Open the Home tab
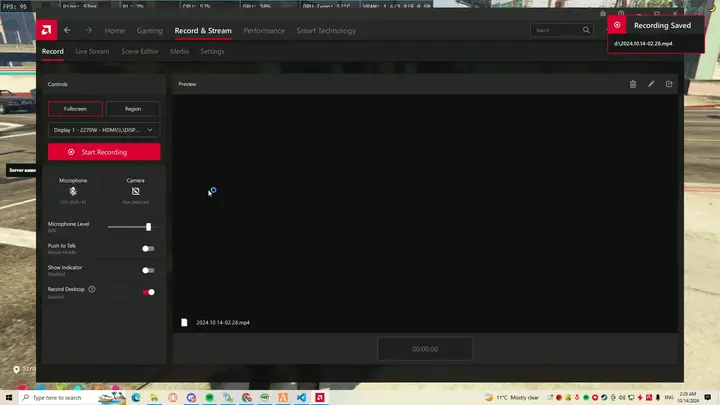Viewport: 720px width, 405px height. [x=115, y=31]
